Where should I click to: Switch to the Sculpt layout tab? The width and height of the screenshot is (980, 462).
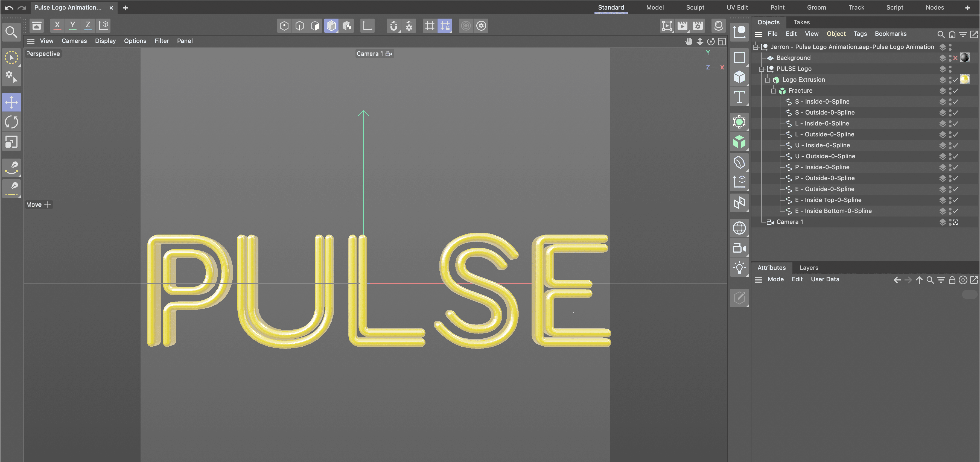pos(695,7)
